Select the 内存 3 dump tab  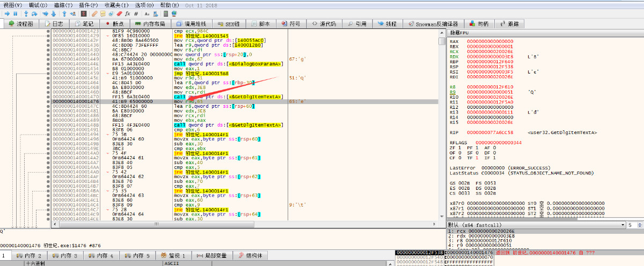tap(65, 256)
